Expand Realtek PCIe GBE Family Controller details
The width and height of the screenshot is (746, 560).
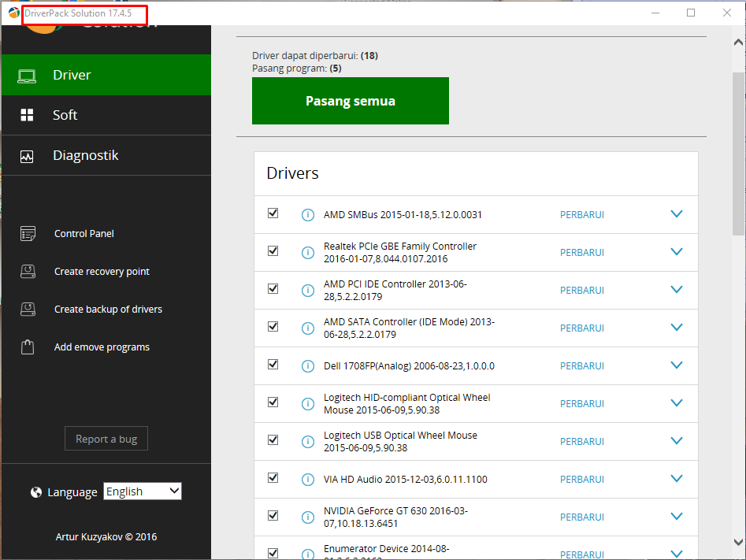coord(677,252)
